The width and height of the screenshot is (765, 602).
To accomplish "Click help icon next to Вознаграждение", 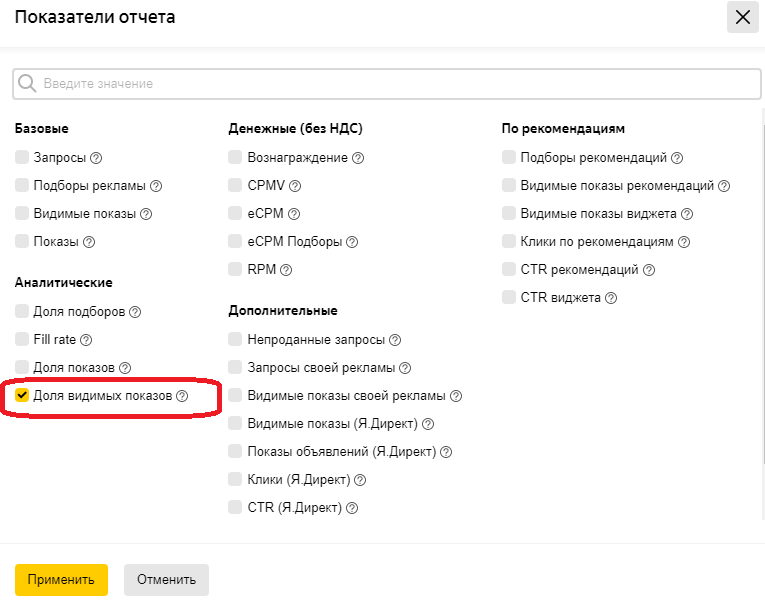I will (x=358, y=158).
